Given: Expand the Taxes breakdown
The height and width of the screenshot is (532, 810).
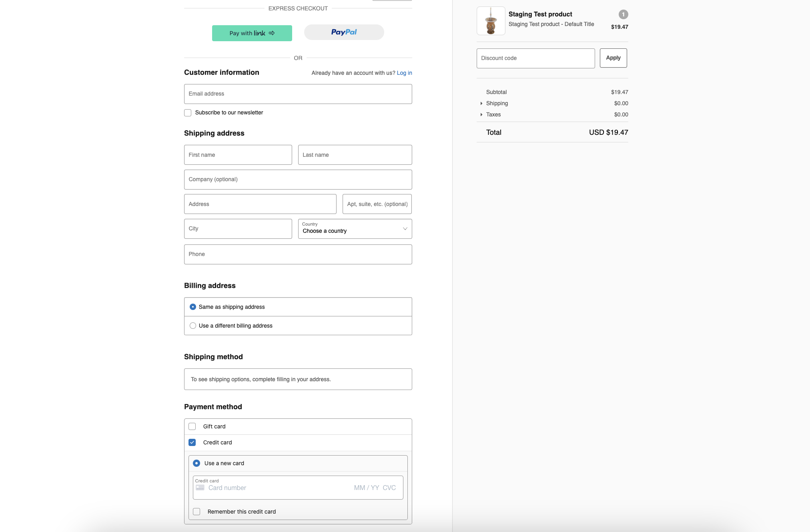Looking at the screenshot, I should (481, 114).
